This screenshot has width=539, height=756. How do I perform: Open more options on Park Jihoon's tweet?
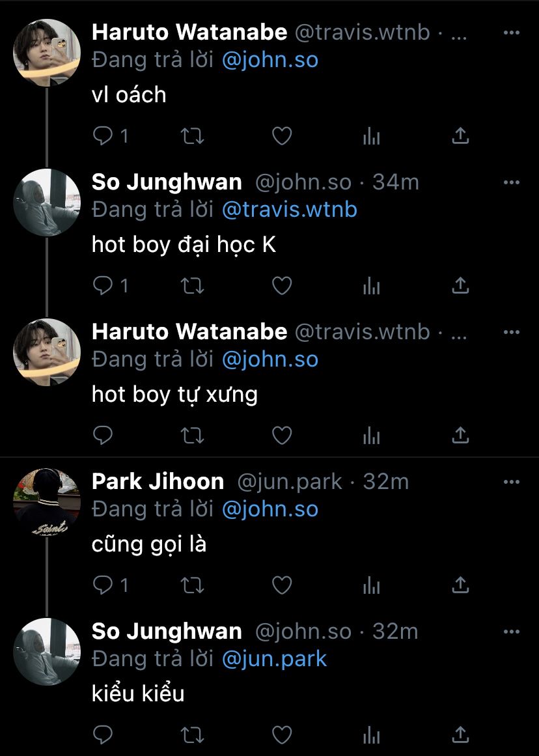512,482
